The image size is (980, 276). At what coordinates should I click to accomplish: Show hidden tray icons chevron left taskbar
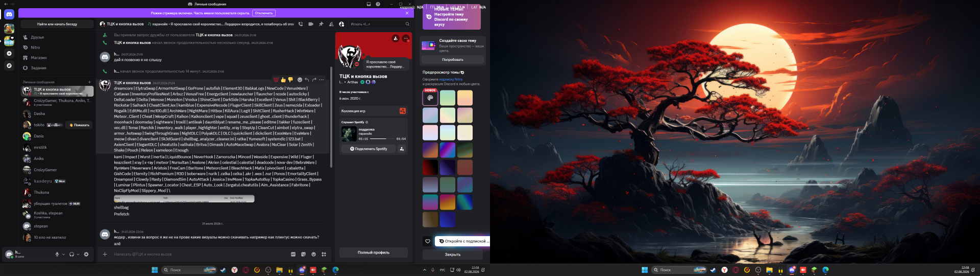424,270
